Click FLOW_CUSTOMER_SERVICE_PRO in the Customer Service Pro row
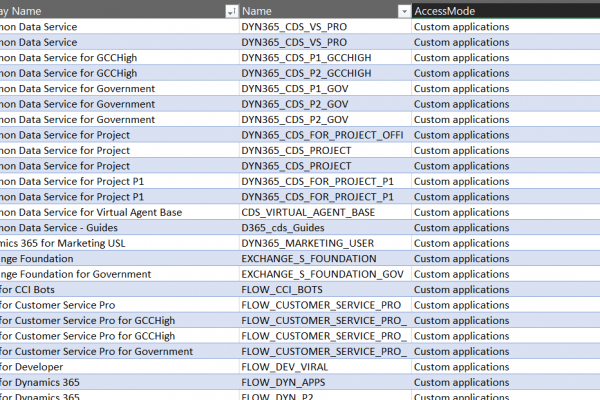This screenshot has width=600, height=400. click(325, 305)
